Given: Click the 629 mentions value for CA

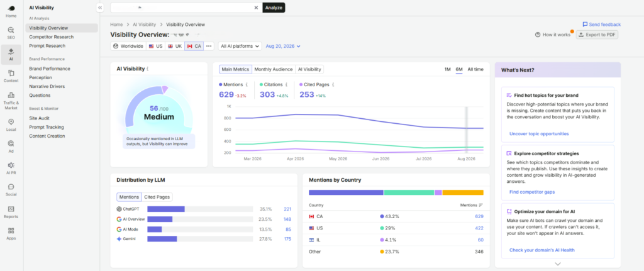Looking at the screenshot, I should (x=479, y=216).
